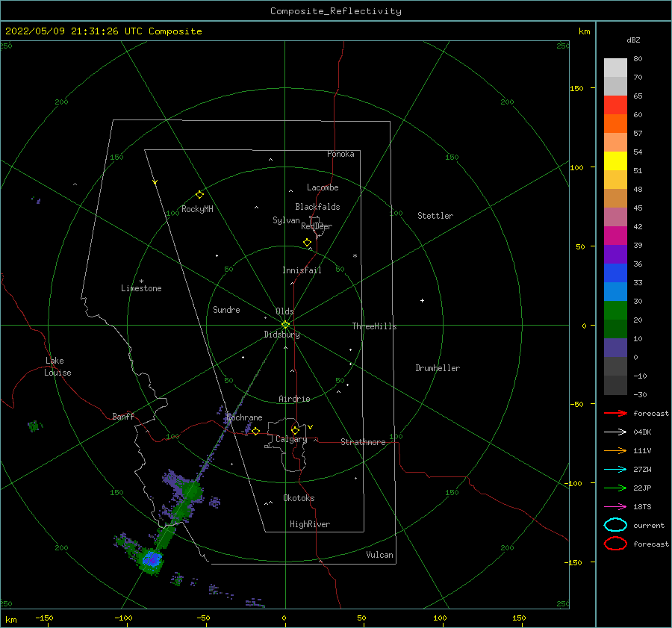Click the Cochrane label
Screen dimensions: 672x628
click(244, 417)
